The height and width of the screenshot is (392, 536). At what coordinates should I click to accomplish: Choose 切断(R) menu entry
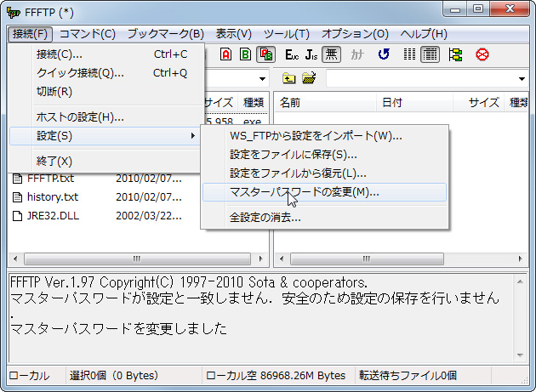pos(105,92)
